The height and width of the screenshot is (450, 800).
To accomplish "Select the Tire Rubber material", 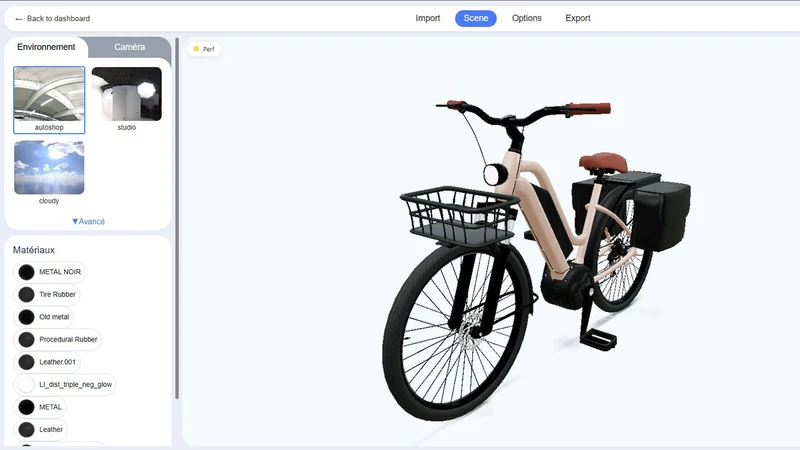I will coord(47,294).
